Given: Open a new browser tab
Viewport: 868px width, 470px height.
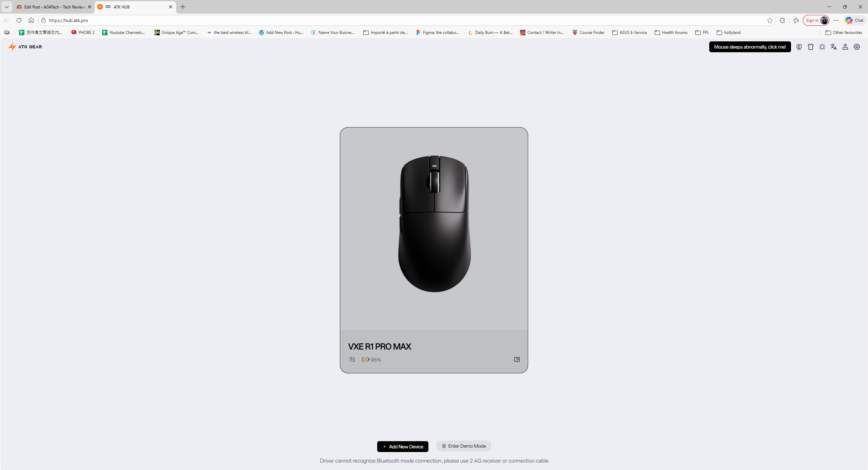Looking at the screenshot, I should click(183, 7).
